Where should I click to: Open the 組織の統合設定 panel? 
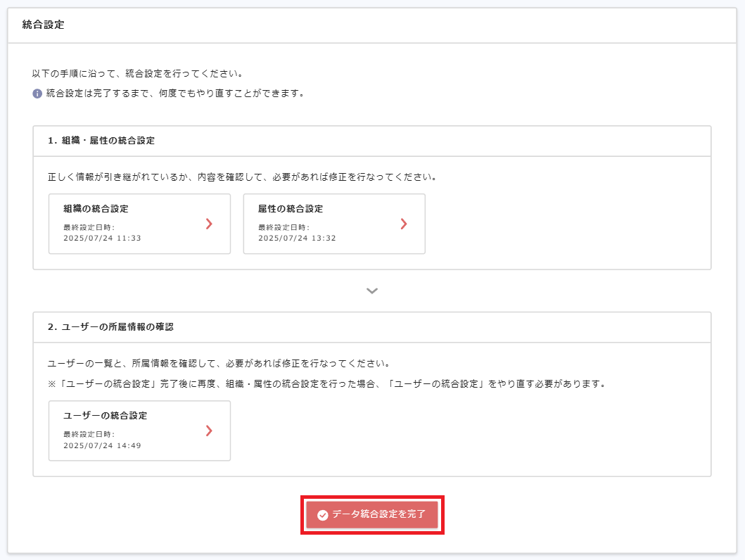[x=139, y=224]
